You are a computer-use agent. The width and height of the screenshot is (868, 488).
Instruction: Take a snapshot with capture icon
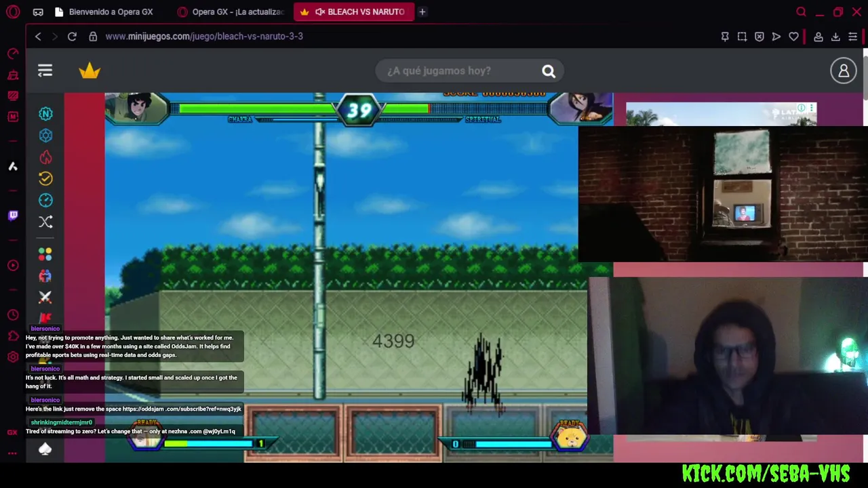742,37
